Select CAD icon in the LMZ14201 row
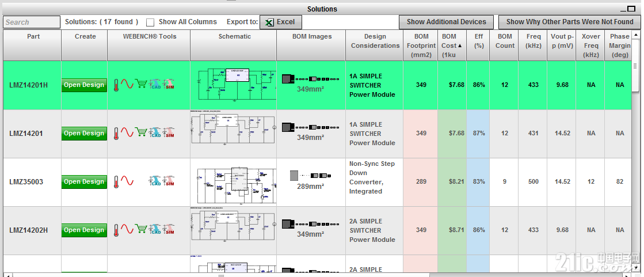The width and height of the screenshot is (644, 277). point(155,133)
